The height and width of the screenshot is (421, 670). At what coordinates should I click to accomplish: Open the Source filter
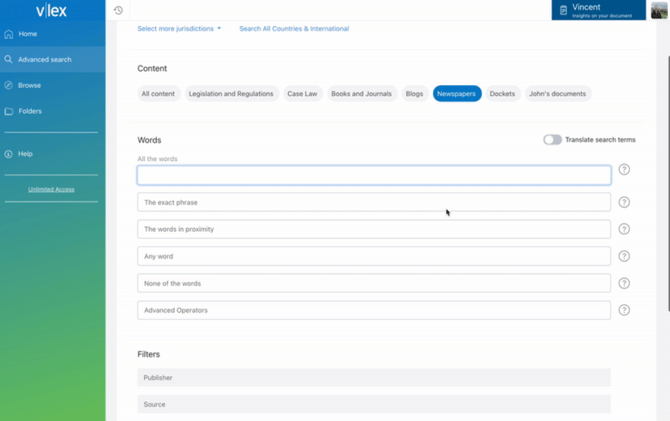click(374, 404)
